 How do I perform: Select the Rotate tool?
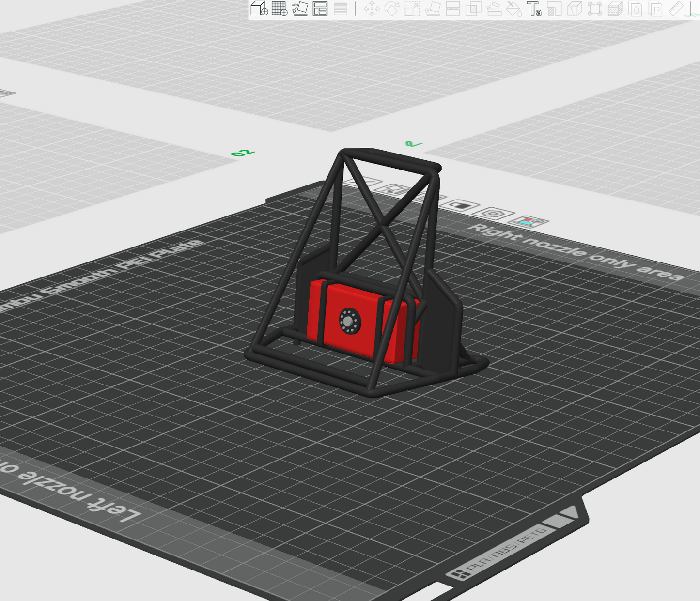click(x=392, y=9)
